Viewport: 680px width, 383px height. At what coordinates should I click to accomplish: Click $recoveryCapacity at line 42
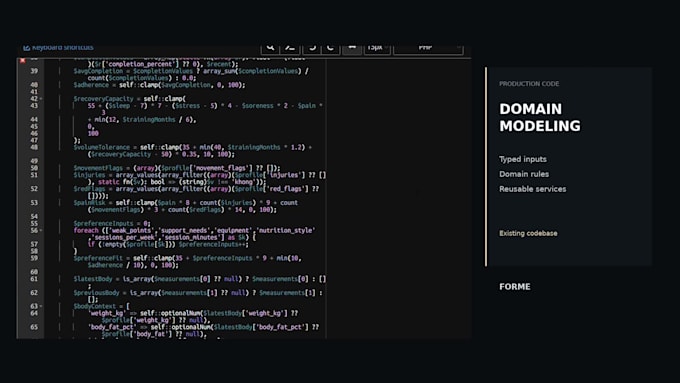103,99
